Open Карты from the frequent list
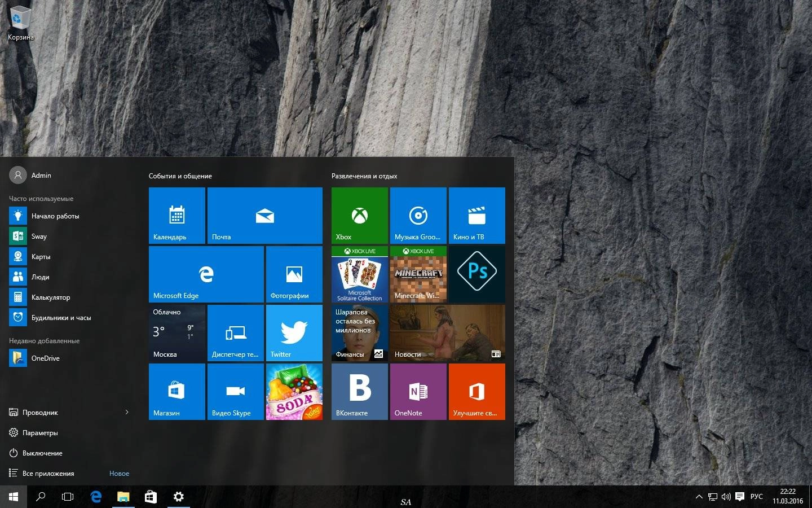Image resolution: width=812 pixels, height=508 pixels. point(70,257)
